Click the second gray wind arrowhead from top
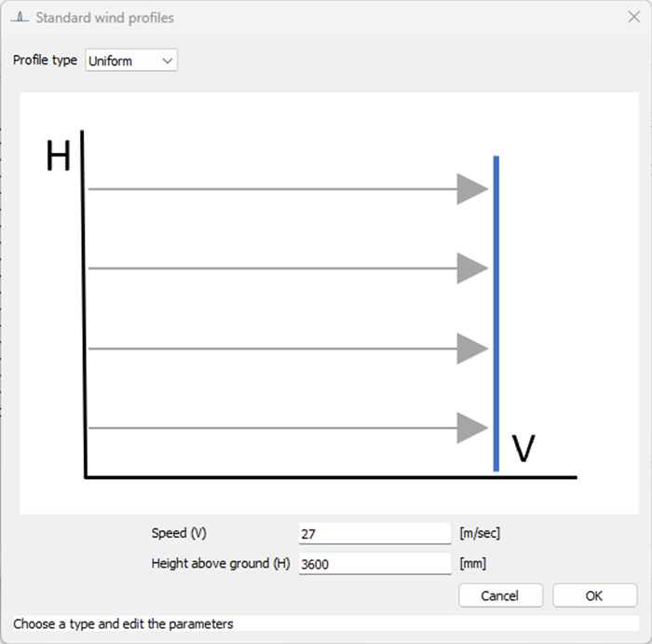Image resolution: width=652 pixels, height=644 pixels. tap(472, 269)
